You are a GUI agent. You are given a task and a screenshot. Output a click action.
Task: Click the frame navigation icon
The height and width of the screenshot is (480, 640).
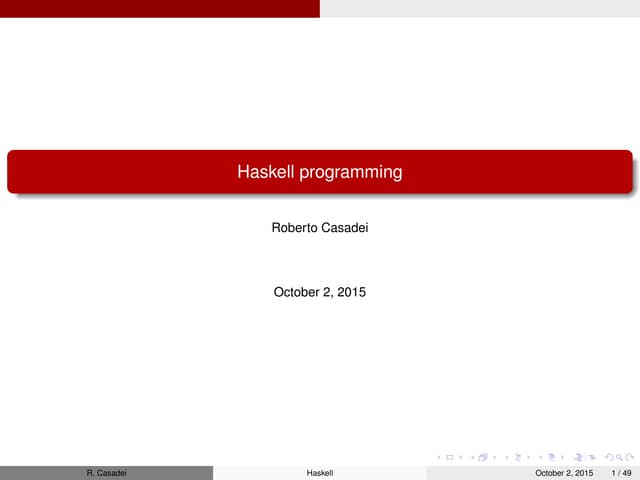pos(483,457)
